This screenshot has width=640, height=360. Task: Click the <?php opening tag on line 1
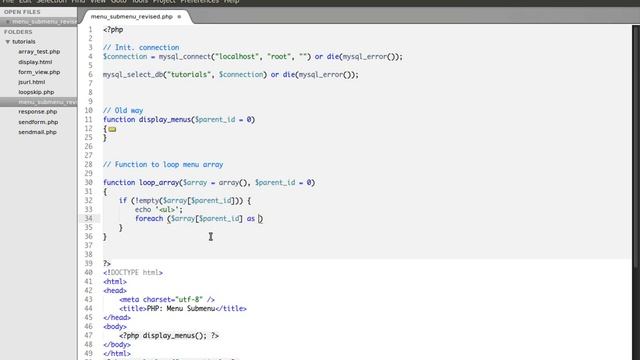(x=113, y=30)
